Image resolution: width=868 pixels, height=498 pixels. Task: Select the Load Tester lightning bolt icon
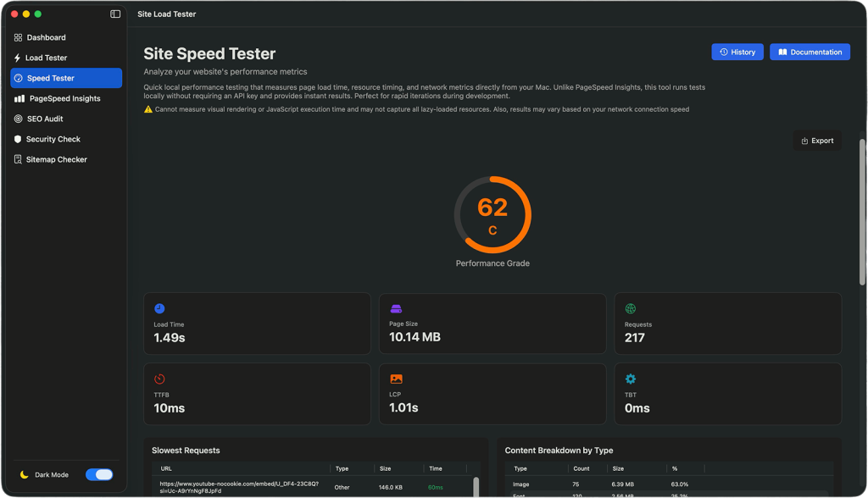[x=18, y=58]
